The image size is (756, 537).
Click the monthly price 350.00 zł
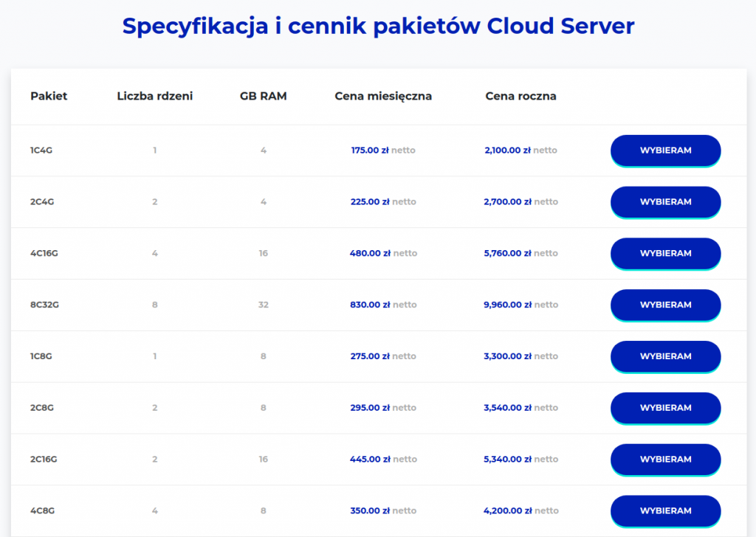coord(370,511)
